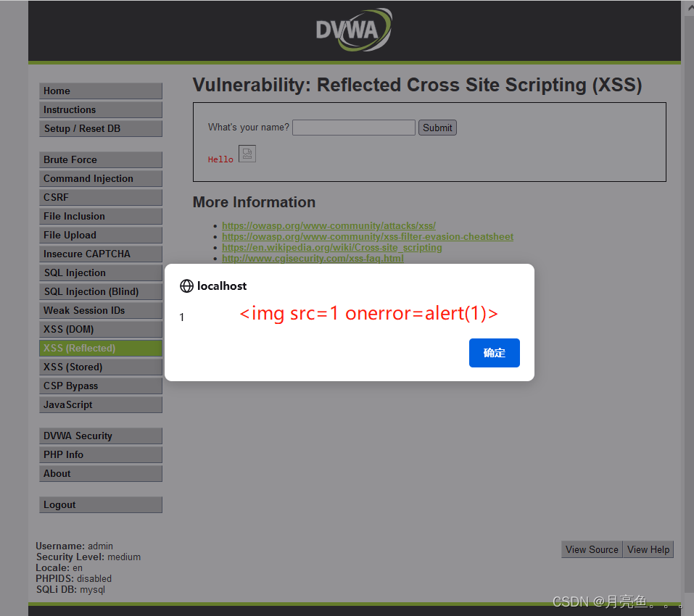
Task: Go to Setup / Reset DB
Action: click(x=101, y=129)
